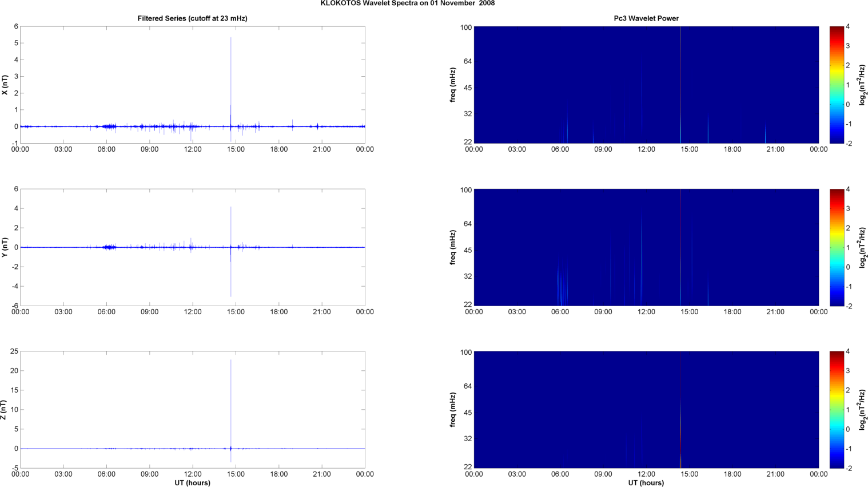Screen dimensions: 868x487
Task: Select the Filtered Series column title
Action: 192,18
